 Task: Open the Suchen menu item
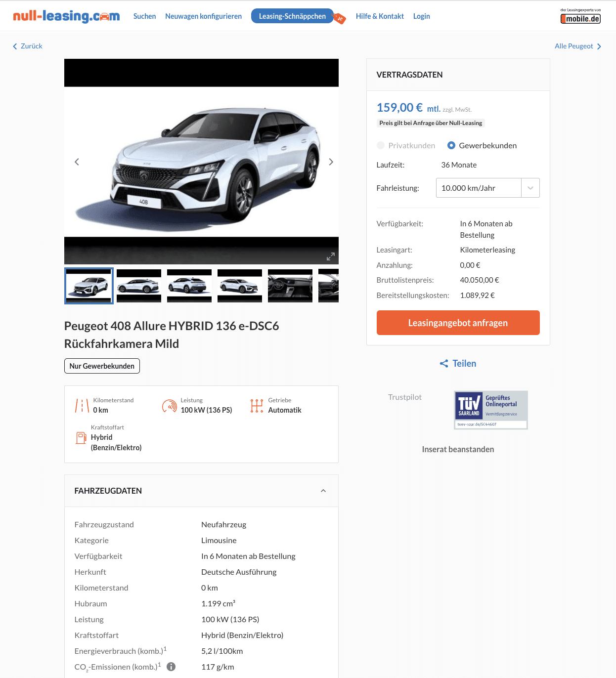point(144,16)
